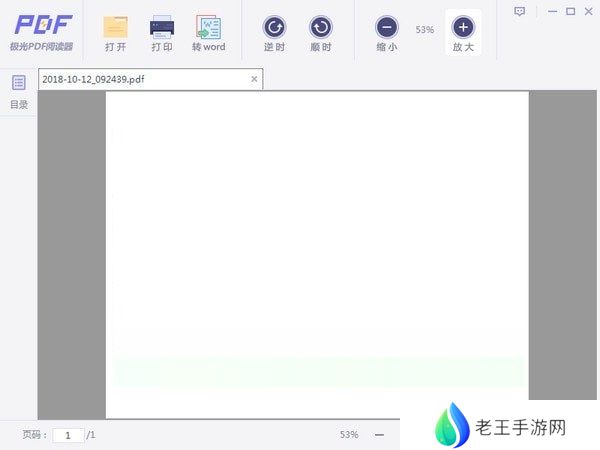
Task: Open the 目录 table of contents panel
Action: [19, 92]
